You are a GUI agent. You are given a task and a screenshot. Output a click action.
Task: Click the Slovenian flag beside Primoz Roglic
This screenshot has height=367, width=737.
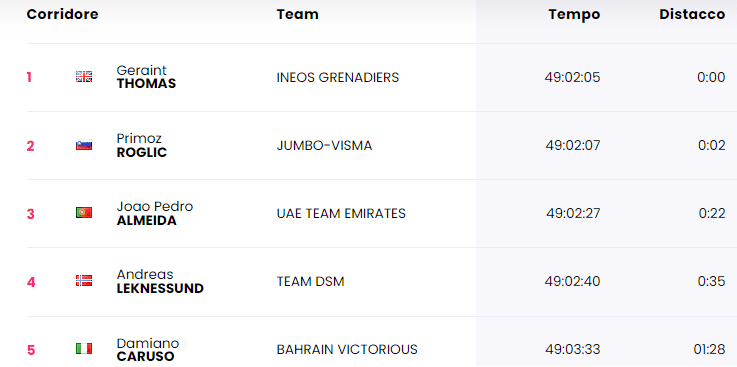tap(84, 145)
